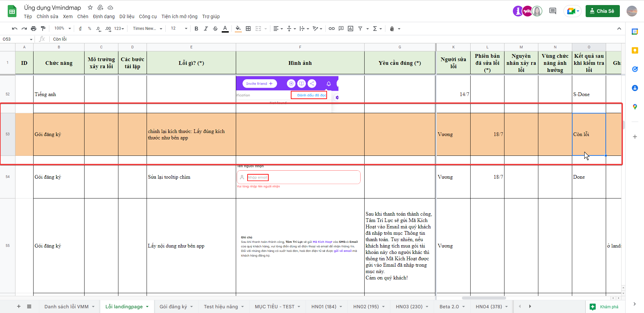Start a Google Meet call
This screenshot has height=313, width=644.
tap(572, 11)
